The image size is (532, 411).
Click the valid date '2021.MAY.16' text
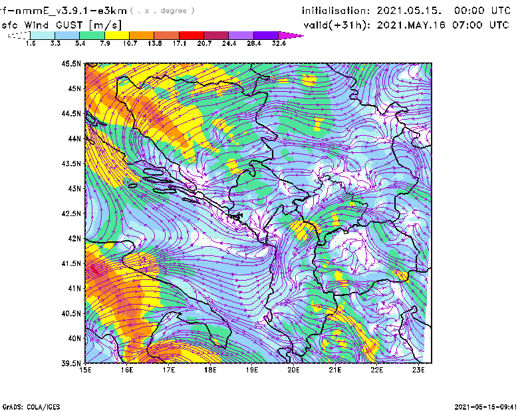[x=411, y=25]
